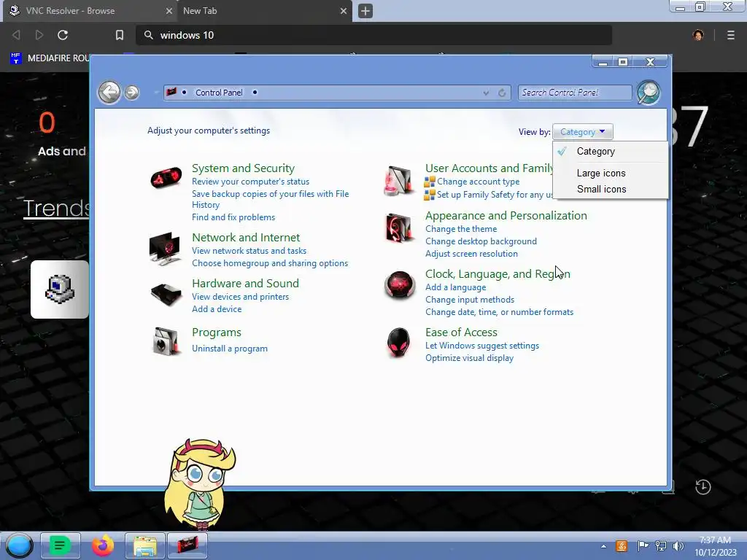Open the System and Security category icon
Image resolution: width=747 pixels, height=560 pixels.
166,178
